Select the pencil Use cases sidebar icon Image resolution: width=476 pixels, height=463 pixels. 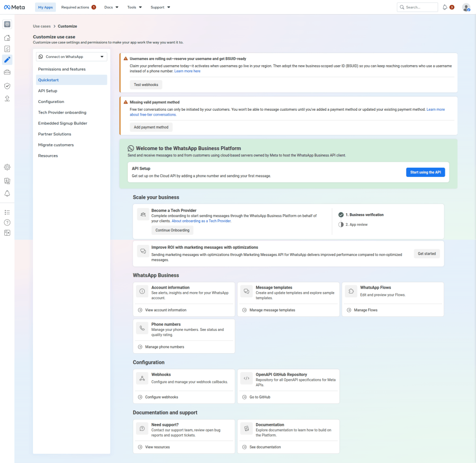7,60
